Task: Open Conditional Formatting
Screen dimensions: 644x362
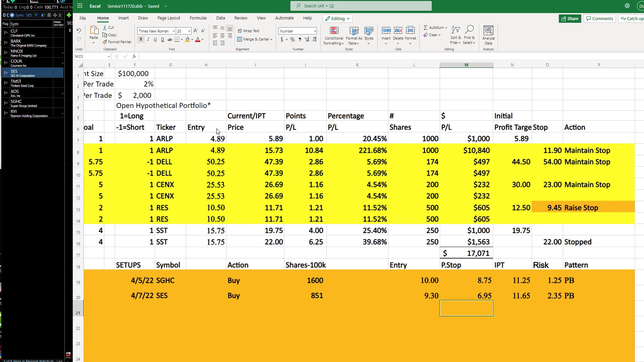Action: click(334, 36)
